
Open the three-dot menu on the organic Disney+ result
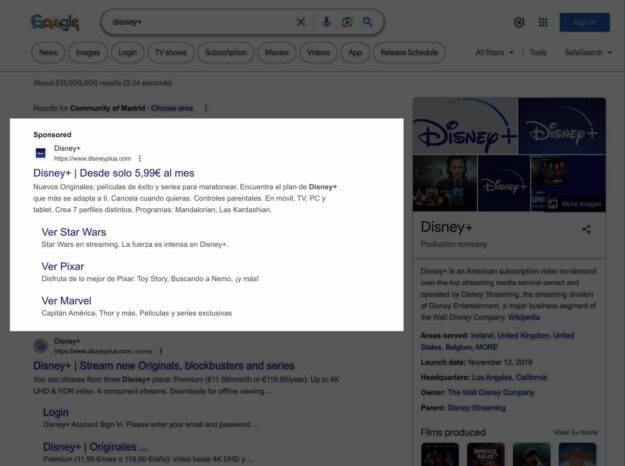(x=161, y=351)
